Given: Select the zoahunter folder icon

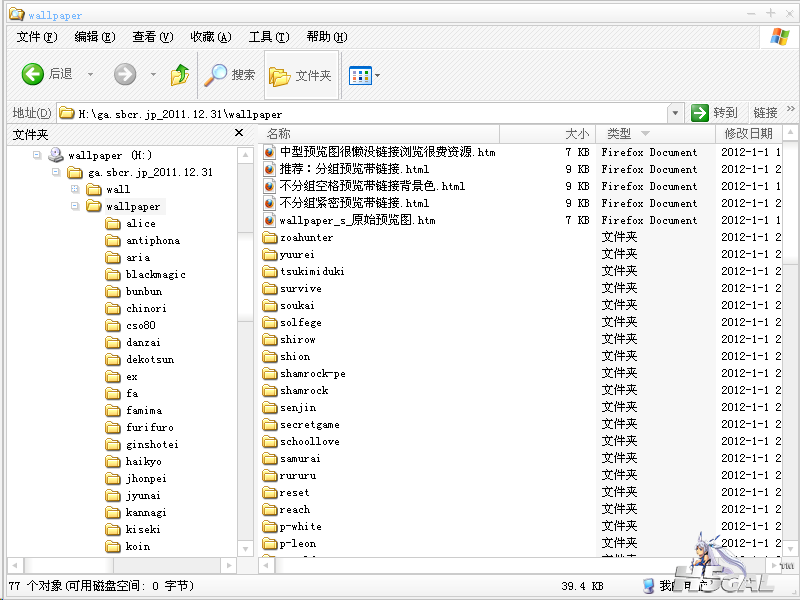Looking at the screenshot, I should click(x=269, y=237).
